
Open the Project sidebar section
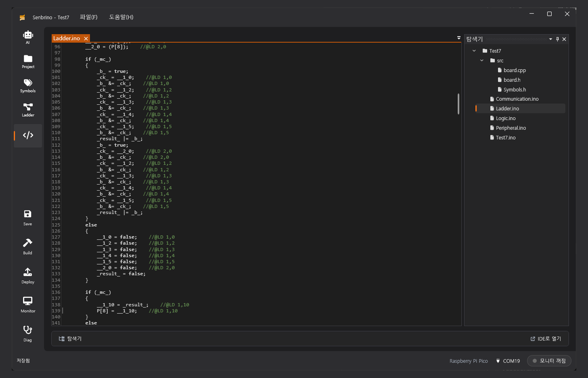coord(28,61)
